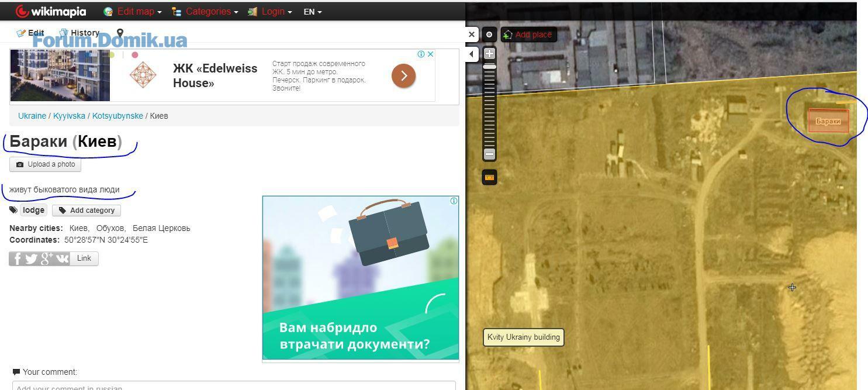Viewport: 868px width, 390px height.
Task: Open nearby city Обухов link
Action: click(x=110, y=228)
